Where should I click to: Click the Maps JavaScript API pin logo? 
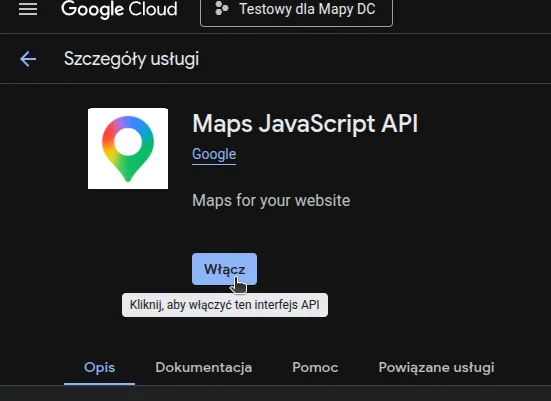[x=128, y=148]
